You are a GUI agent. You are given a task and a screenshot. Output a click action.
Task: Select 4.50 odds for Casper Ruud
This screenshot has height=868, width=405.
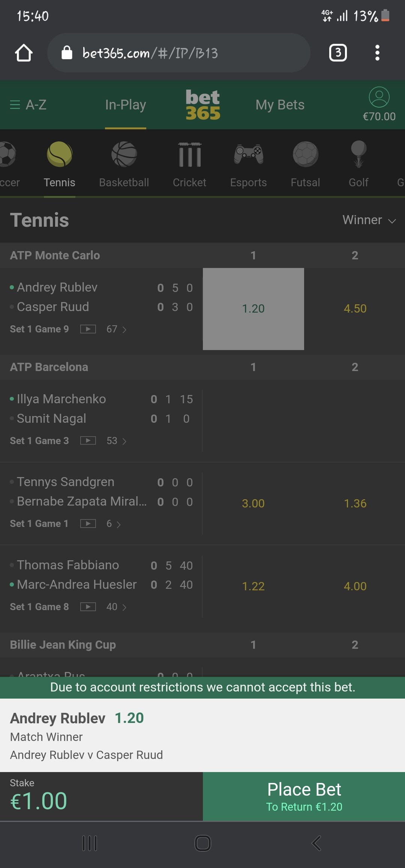pos(355,309)
